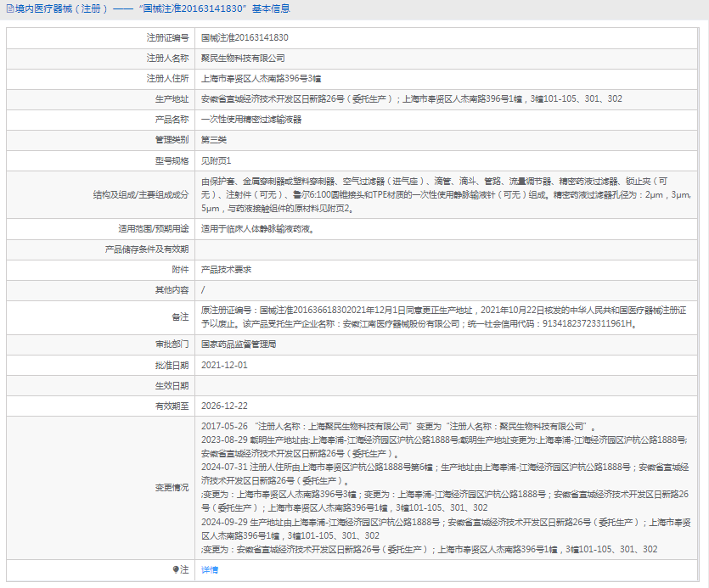Screen dimensions: 709x588
Task: Select remarks text starting 原注册证编号
Action: tap(443, 316)
